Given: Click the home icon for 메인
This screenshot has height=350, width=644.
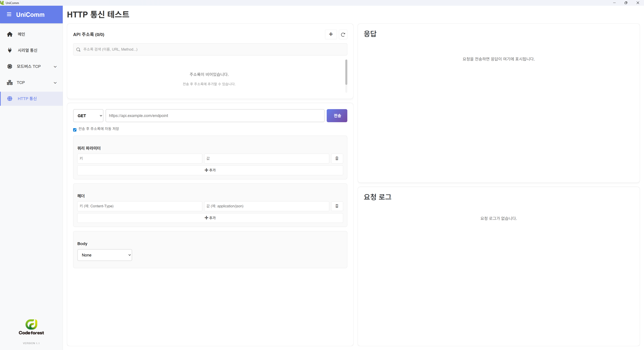Looking at the screenshot, I should click(x=10, y=34).
